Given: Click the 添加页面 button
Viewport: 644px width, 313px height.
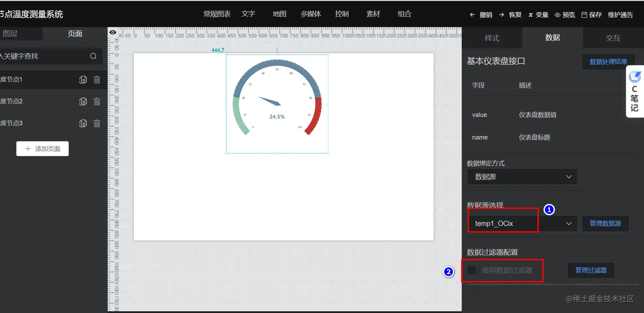Looking at the screenshot, I should pos(43,149).
